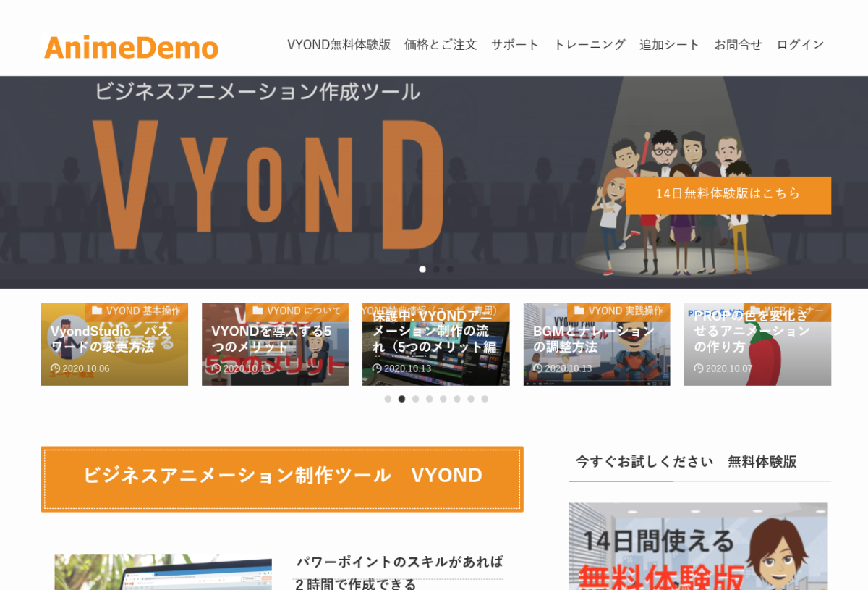Open the VYOND無料体験版 menu item
This screenshot has width=868, height=590.
pyautogui.click(x=339, y=44)
